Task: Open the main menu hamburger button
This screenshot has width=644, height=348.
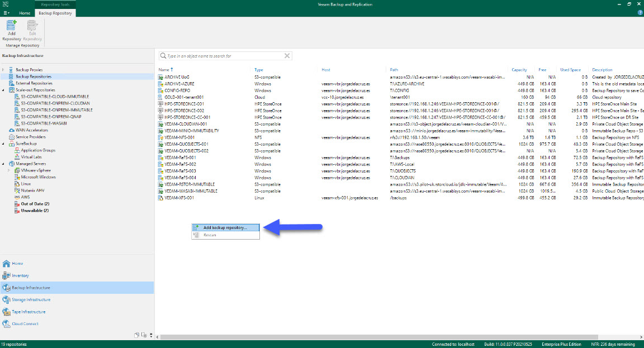Action: coord(5,12)
